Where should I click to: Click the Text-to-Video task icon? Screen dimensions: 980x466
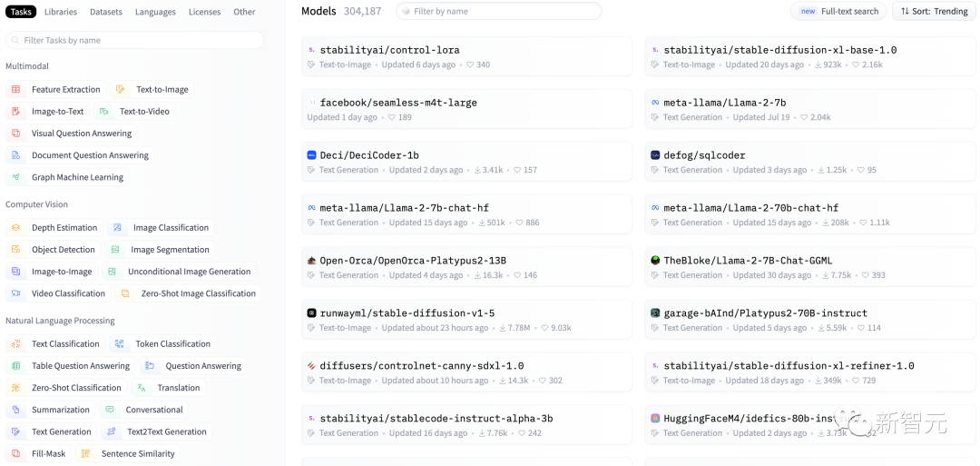104,112
